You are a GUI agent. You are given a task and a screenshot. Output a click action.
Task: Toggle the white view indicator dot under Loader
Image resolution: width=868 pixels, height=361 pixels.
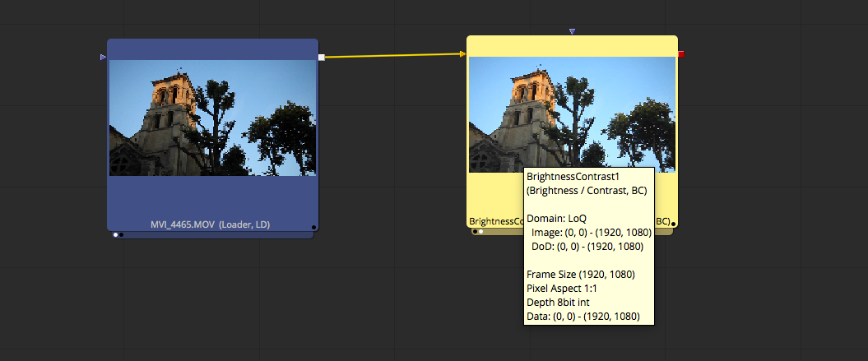115,235
